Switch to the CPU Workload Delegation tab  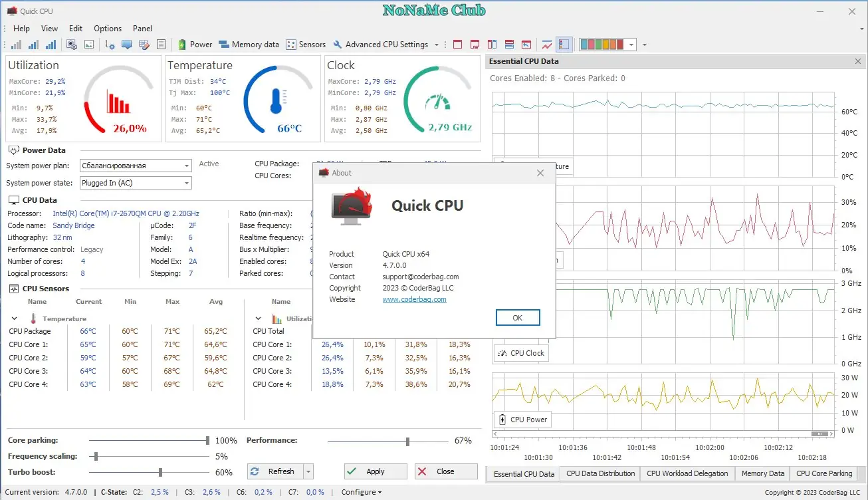(x=687, y=474)
